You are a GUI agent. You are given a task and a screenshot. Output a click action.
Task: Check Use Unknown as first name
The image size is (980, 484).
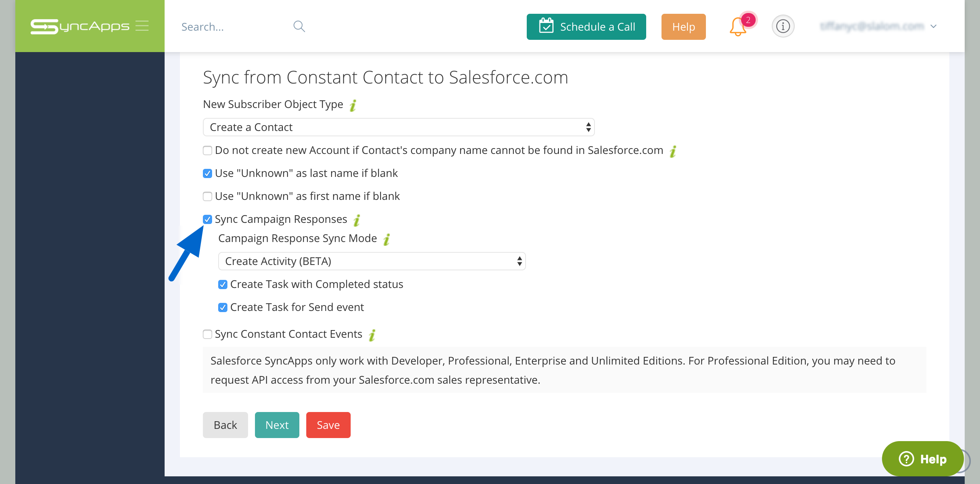[x=207, y=196]
